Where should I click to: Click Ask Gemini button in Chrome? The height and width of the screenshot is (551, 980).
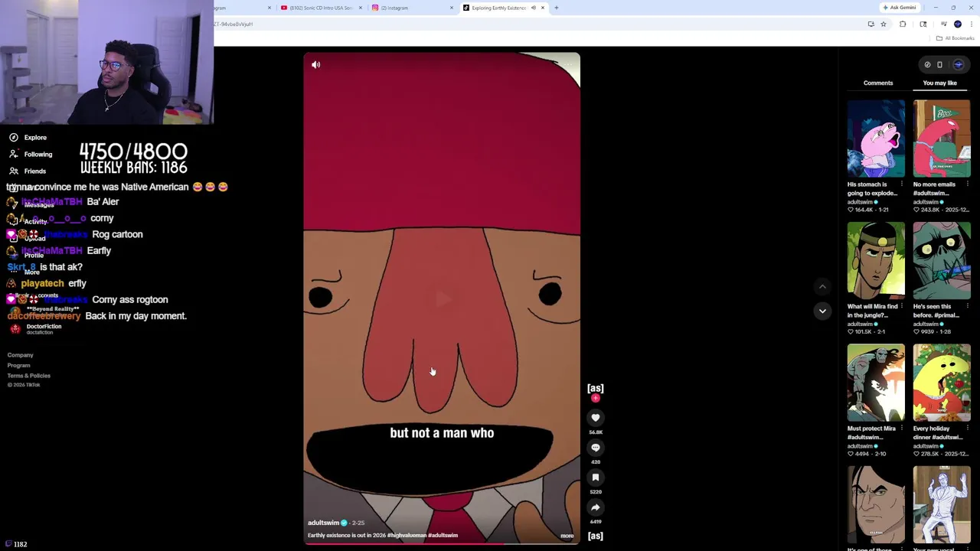pos(899,8)
